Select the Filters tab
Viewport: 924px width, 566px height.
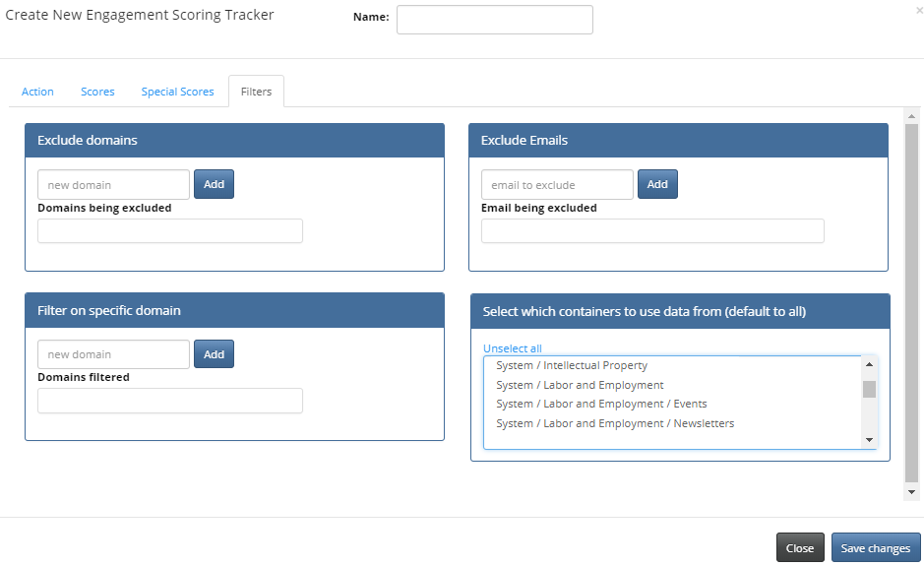[x=257, y=92]
